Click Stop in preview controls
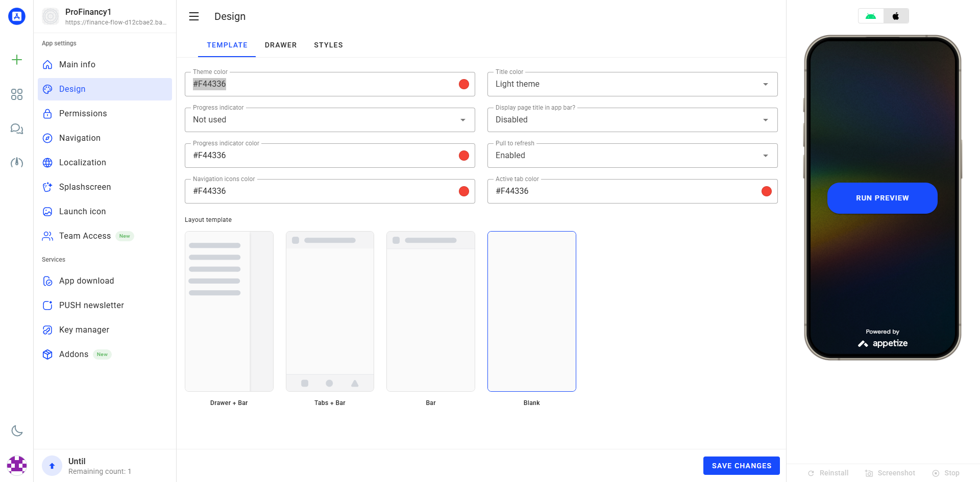 coord(946,473)
